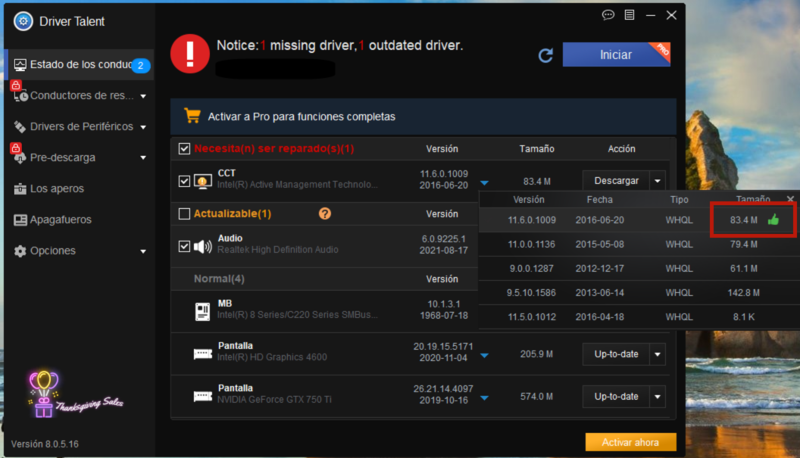This screenshot has height=458, width=800.
Task: Uncheck the CCT driver checkbox
Action: click(184, 181)
